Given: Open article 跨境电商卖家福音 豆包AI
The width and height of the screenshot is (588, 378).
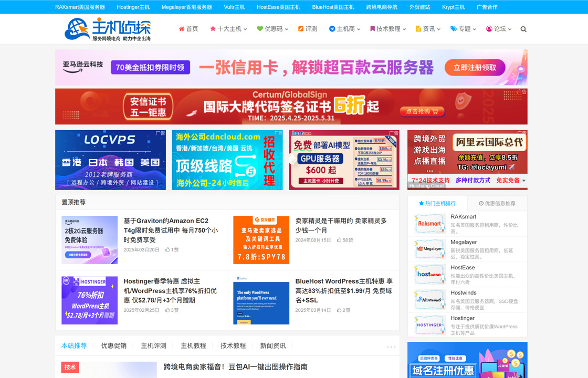Looking at the screenshot, I should pyautogui.click(x=236, y=367).
